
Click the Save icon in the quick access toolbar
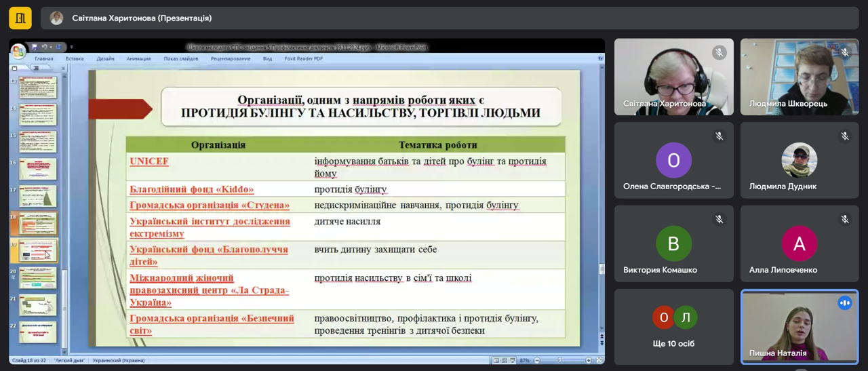(35, 47)
